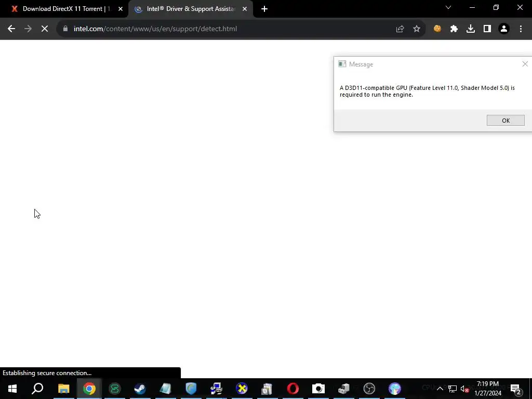
Task: Launch Opera browser from the taskbar
Action: 293,389
